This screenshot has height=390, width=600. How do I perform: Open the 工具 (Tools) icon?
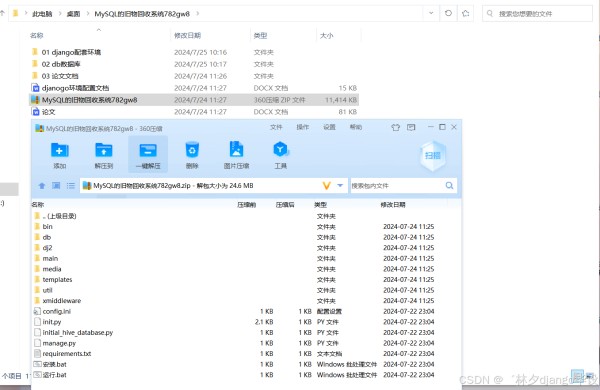[280, 149]
